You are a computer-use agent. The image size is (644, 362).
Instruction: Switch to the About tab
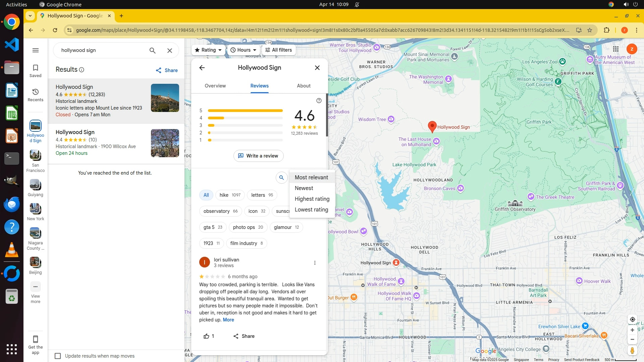pos(304,86)
